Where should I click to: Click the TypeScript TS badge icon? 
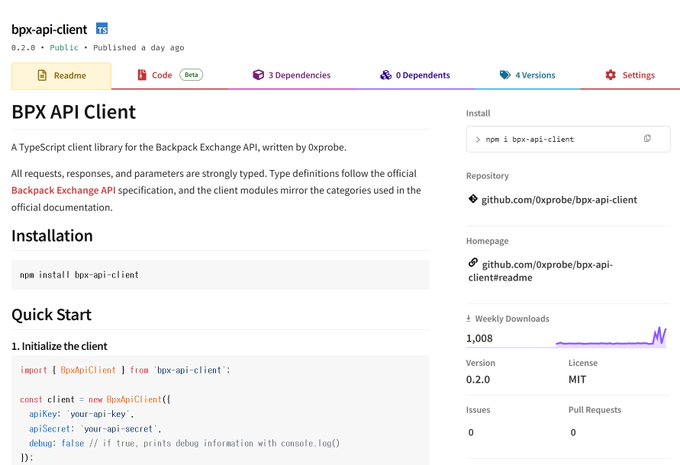102,29
